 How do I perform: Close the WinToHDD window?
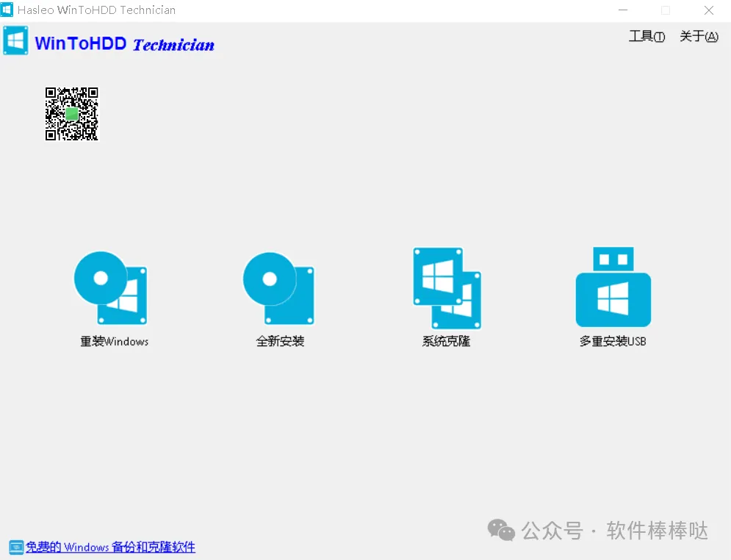pyautogui.click(x=709, y=10)
